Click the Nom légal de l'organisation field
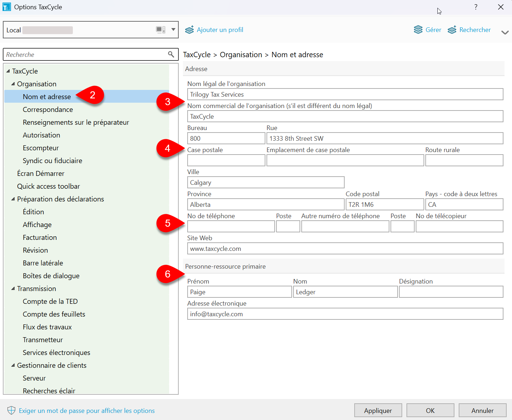Viewport: 512px width, 420px height. [x=345, y=94]
